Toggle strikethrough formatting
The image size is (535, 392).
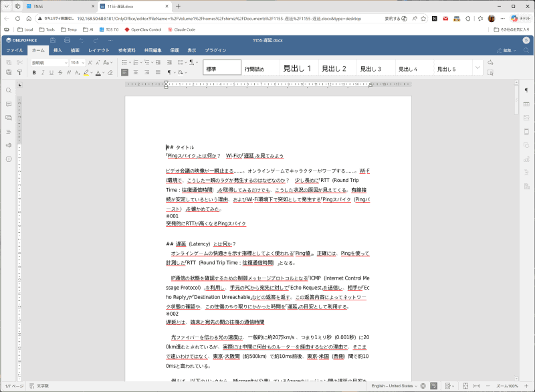click(x=60, y=72)
